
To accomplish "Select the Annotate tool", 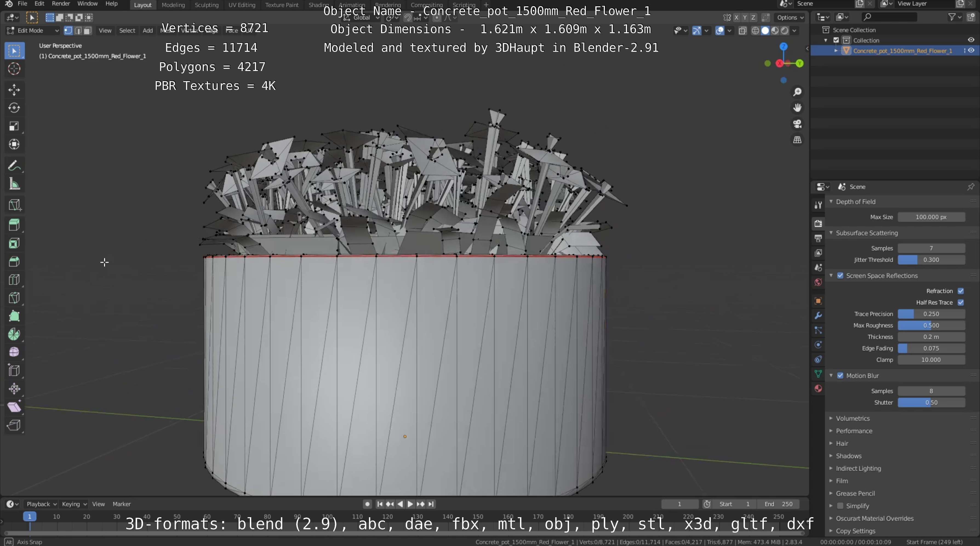I will tap(15, 166).
